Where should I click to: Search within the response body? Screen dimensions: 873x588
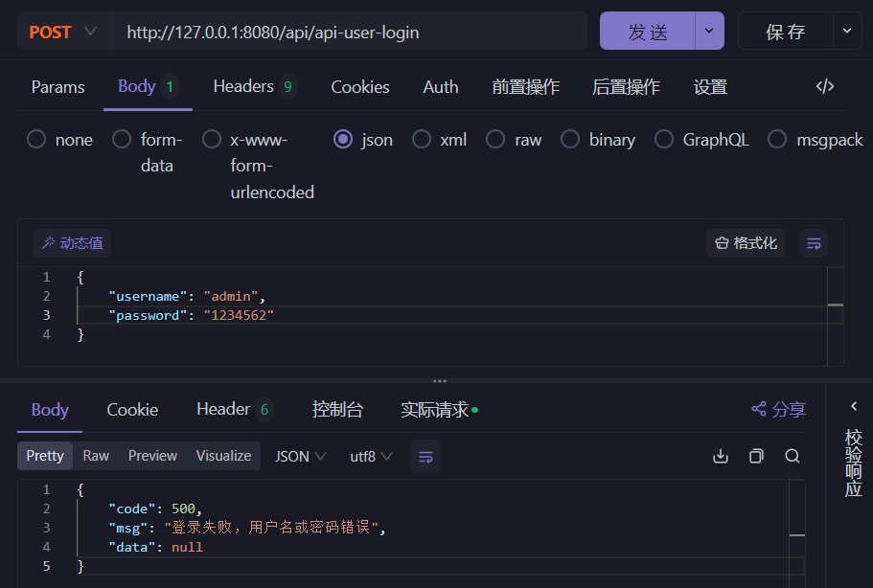coord(793,456)
